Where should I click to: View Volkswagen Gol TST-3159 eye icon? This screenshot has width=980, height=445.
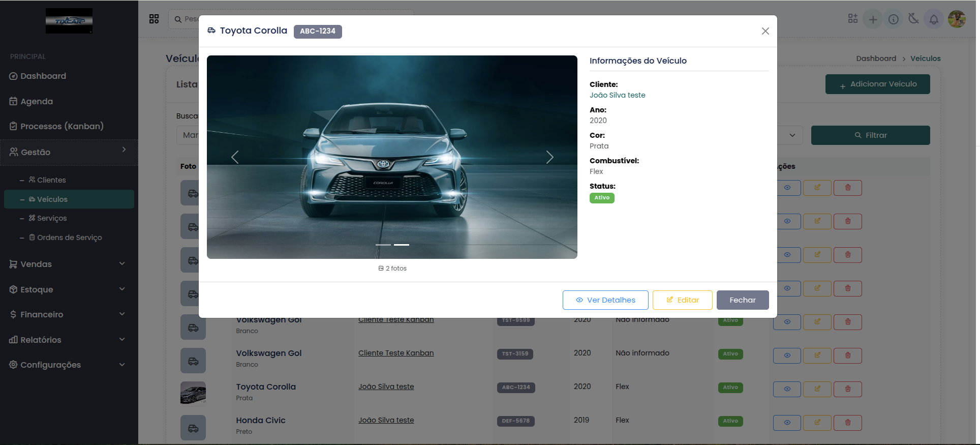tap(786, 355)
